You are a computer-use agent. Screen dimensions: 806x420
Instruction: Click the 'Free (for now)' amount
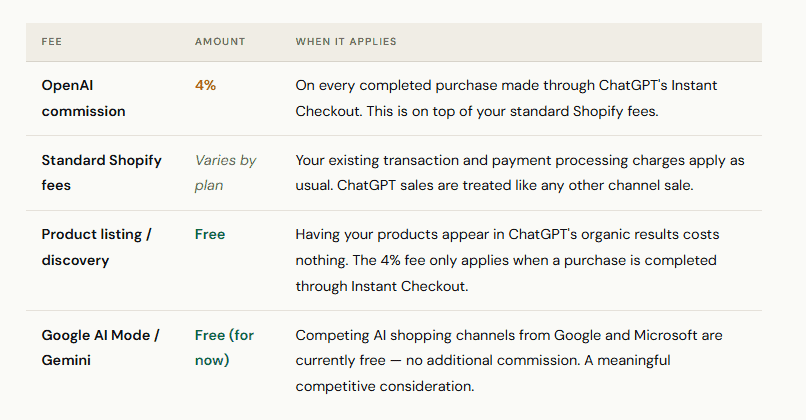pyautogui.click(x=224, y=347)
